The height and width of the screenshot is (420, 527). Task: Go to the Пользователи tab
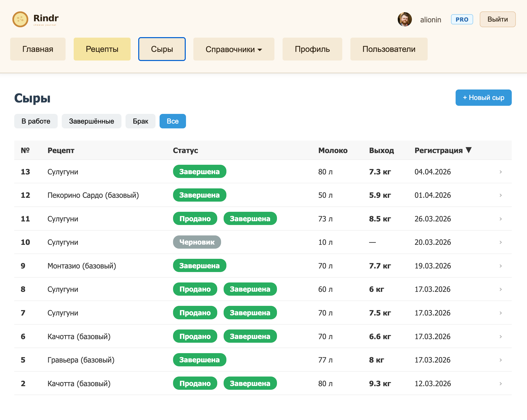point(389,49)
